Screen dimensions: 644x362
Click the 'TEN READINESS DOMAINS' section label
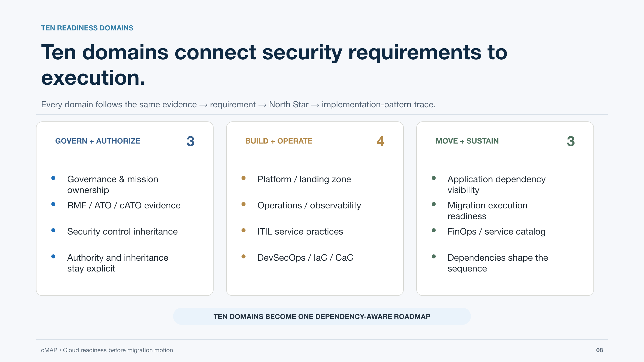tap(87, 28)
